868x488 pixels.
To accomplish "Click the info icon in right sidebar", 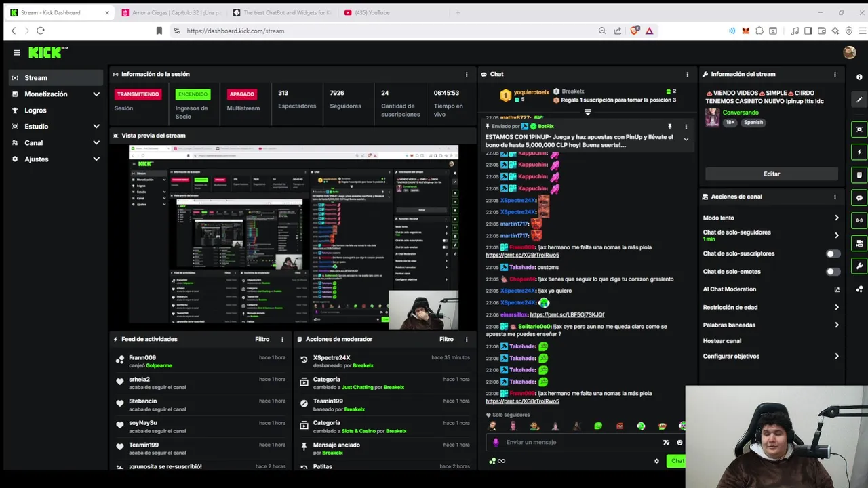I will coord(859,77).
